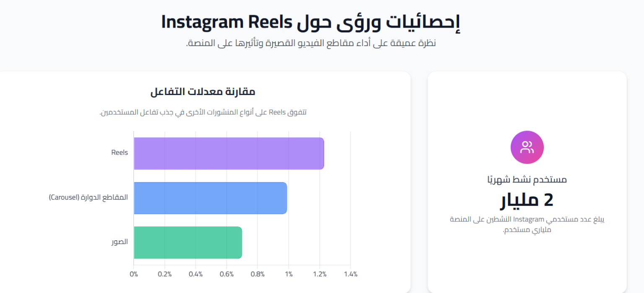
Task: Click the 0% tick on the x-axis
Action: pyautogui.click(x=134, y=275)
